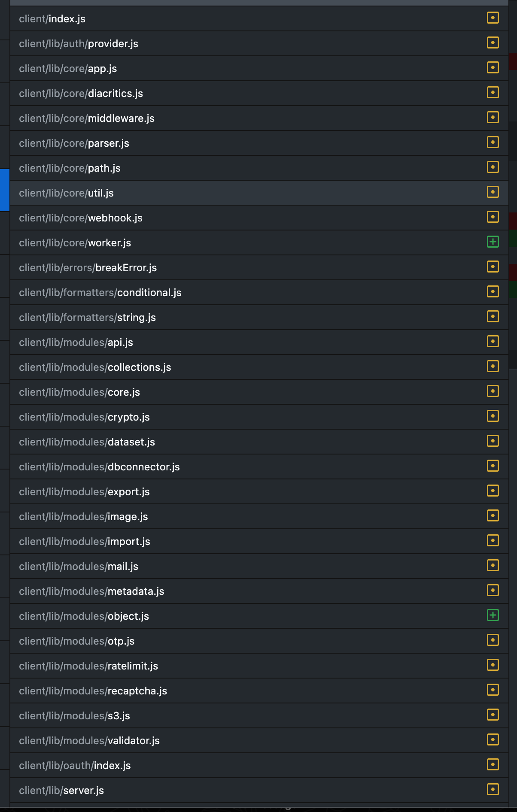This screenshot has width=517, height=812.
Task: Click the red diff marker in right minimap
Action: (x=513, y=62)
